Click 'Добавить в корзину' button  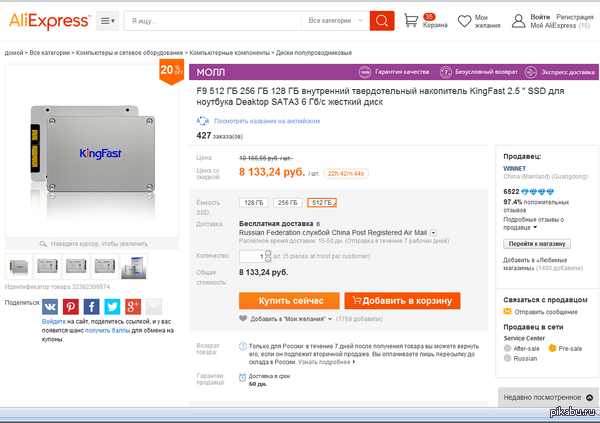pos(402,301)
